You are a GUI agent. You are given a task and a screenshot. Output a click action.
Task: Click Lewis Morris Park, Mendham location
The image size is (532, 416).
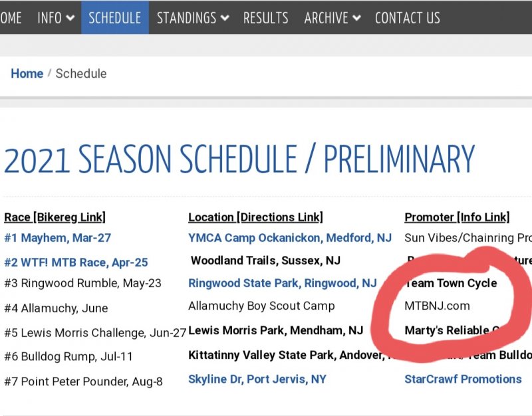point(275,330)
